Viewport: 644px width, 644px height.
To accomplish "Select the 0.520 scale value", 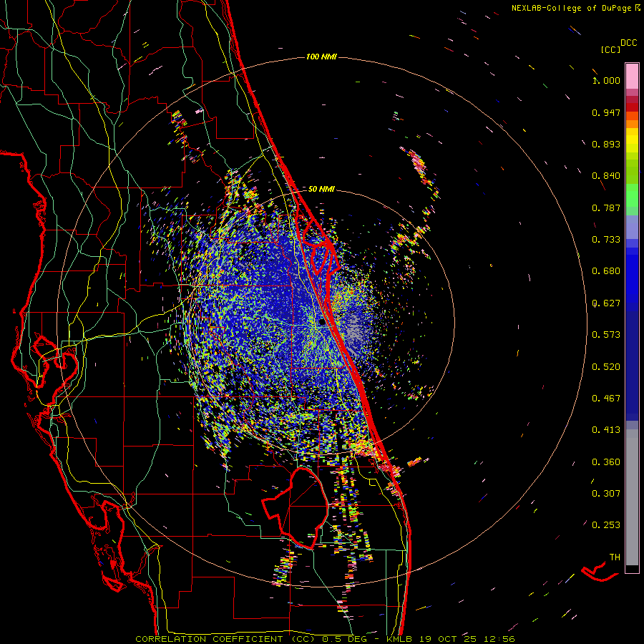I will (606, 367).
